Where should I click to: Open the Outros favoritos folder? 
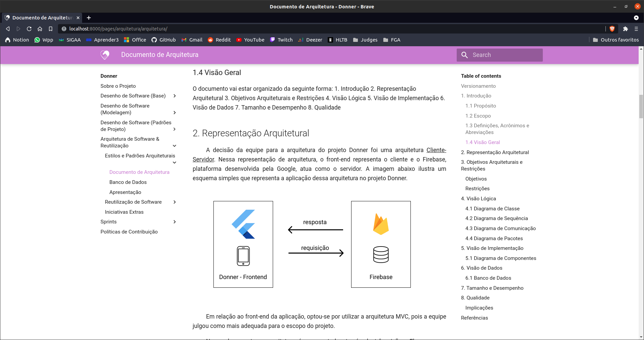(x=616, y=40)
